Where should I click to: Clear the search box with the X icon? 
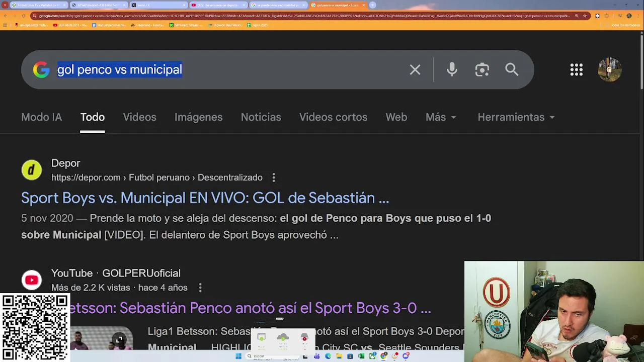click(415, 69)
